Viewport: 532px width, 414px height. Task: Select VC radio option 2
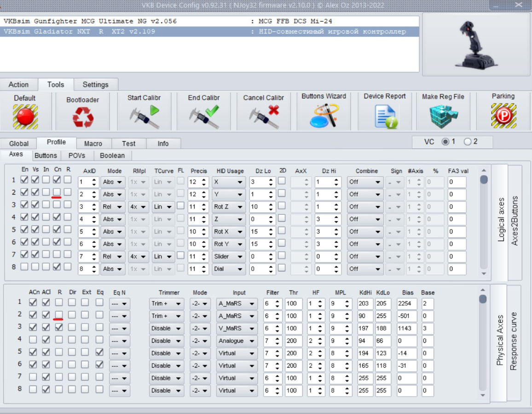pyautogui.click(x=468, y=142)
